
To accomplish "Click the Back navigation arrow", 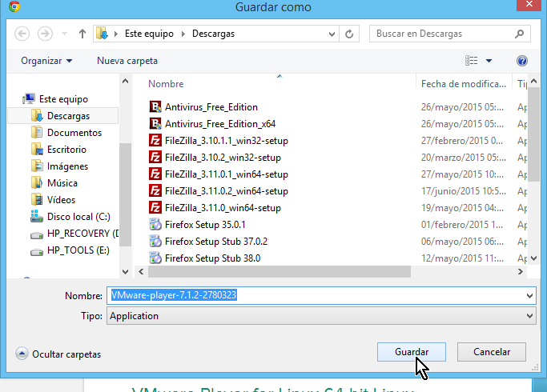I will (22, 34).
